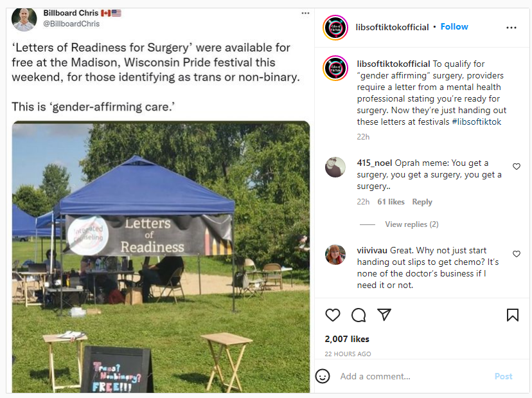Image resolution: width=532 pixels, height=398 pixels.
Task: Open the Letters of Readiness tent photo
Action: 161,257
